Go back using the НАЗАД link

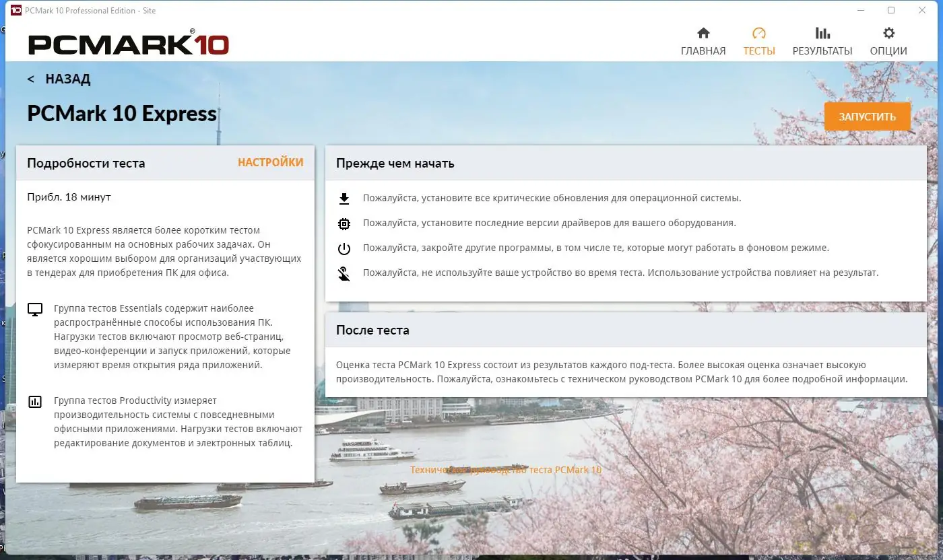pos(59,79)
